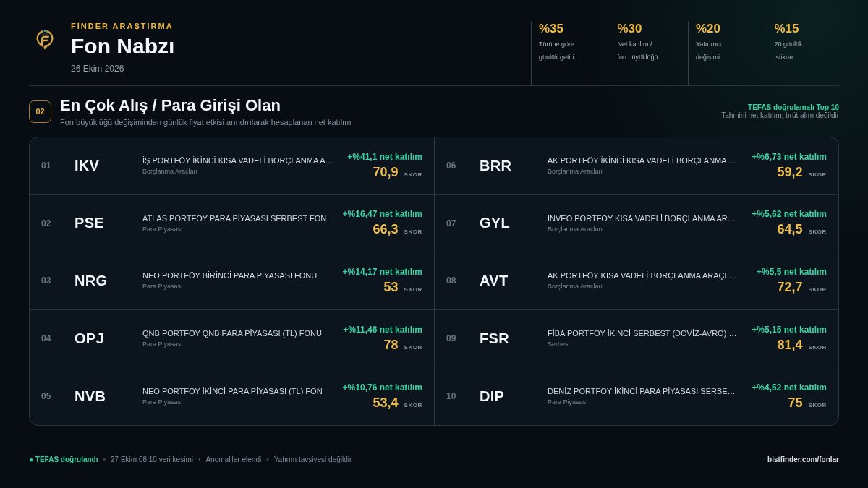Click the GYL fund ticker
This screenshot has width=868, height=488.
[x=495, y=223]
